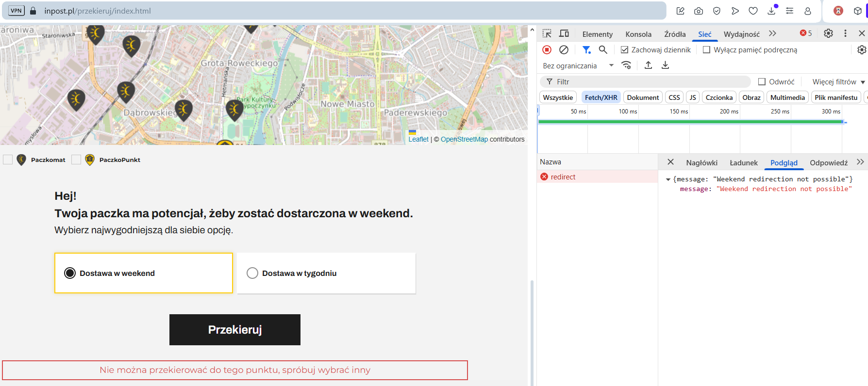The image size is (868, 386).
Task: Stop recording the network log
Action: (547, 49)
